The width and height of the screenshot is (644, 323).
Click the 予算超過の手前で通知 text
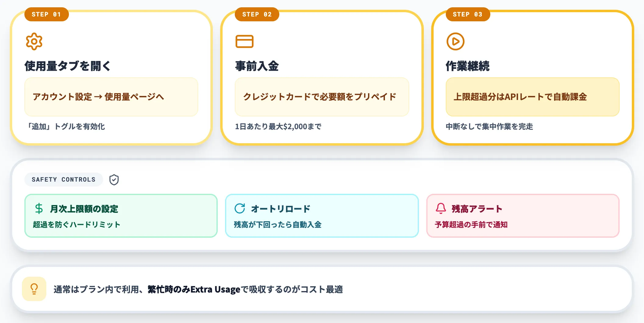click(471, 225)
